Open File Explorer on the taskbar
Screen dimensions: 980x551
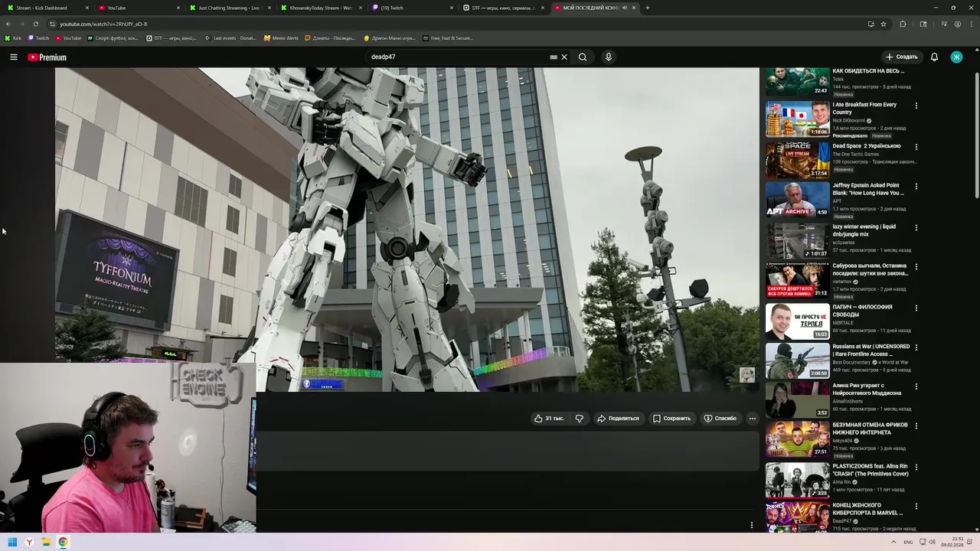click(x=46, y=542)
